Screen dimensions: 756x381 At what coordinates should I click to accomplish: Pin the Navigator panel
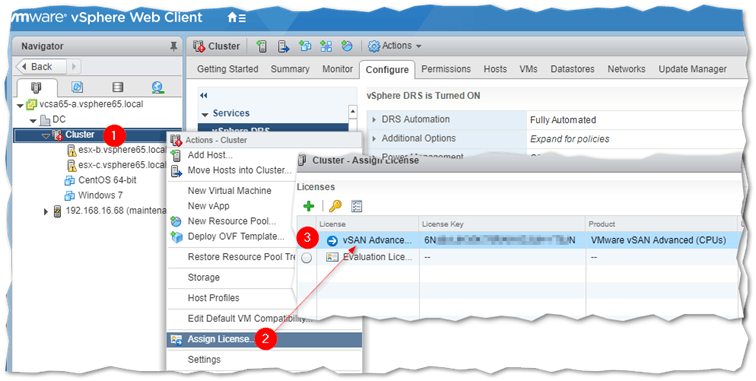[x=174, y=46]
